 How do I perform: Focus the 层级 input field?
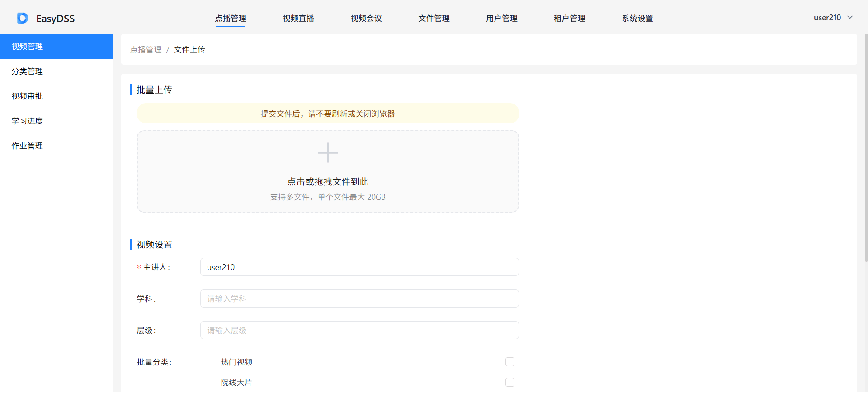tap(359, 330)
